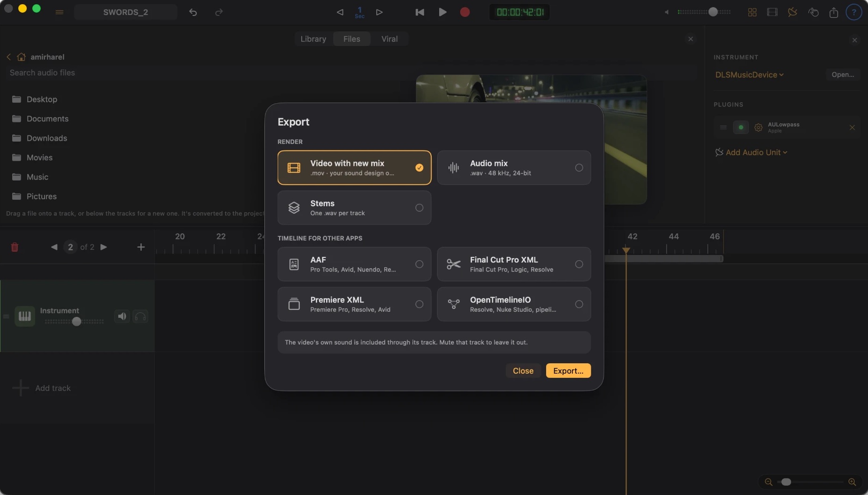The image size is (868, 495).
Task: Choose the AAF timeline export option
Action: click(x=354, y=264)
